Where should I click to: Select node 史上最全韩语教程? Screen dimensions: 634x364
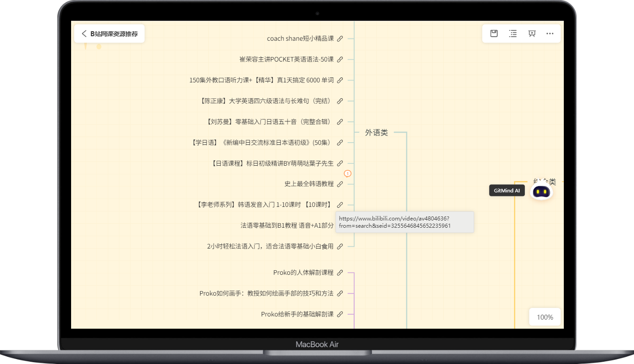pyautogui.click(x=309, y=184)
